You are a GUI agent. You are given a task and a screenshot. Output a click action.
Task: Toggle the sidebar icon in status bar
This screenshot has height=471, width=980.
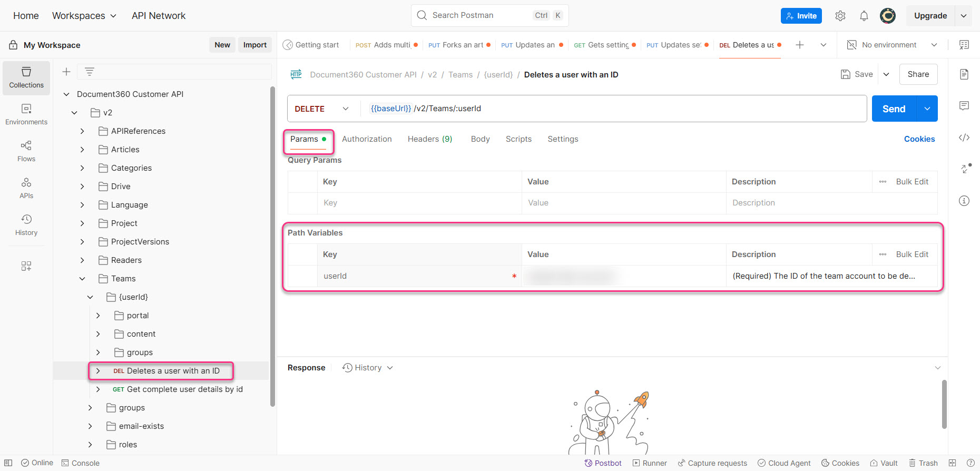[8, 463]
